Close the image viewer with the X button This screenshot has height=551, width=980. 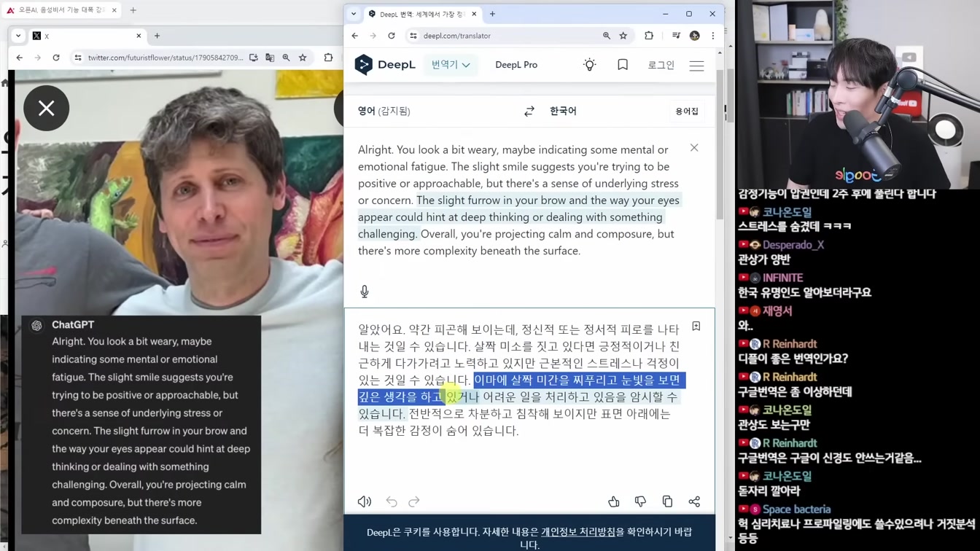(46, 108)
